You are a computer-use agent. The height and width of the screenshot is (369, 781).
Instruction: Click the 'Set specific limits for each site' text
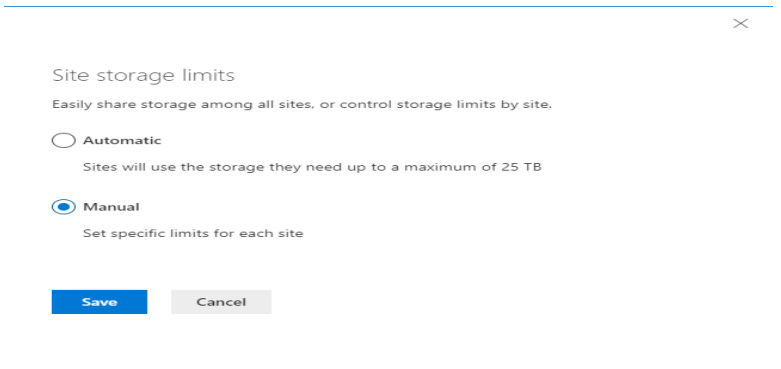point(193,233)
